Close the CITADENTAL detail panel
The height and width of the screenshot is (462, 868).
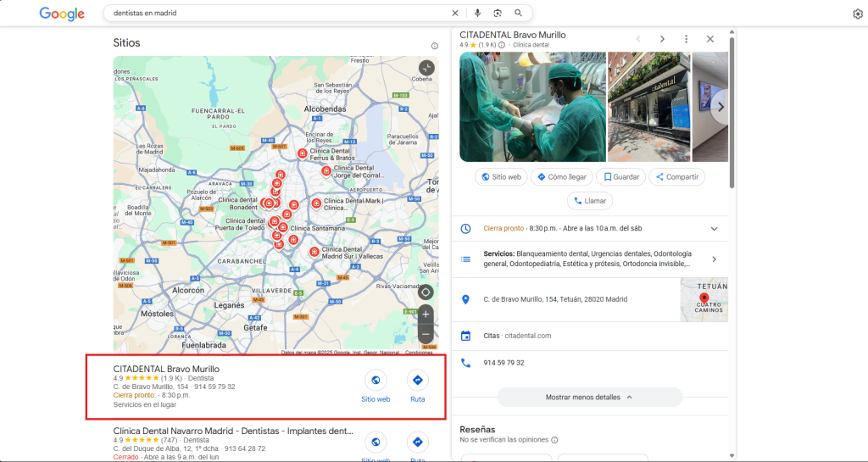[x=710, y=39]
